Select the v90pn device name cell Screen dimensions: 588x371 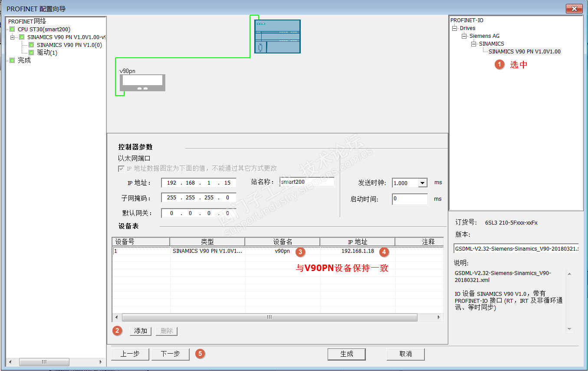[x=283, y=251]
